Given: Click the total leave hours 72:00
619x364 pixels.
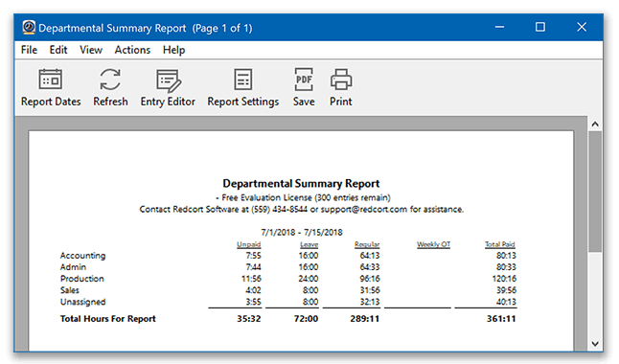Looking at the screenshot, I should 306,319.
